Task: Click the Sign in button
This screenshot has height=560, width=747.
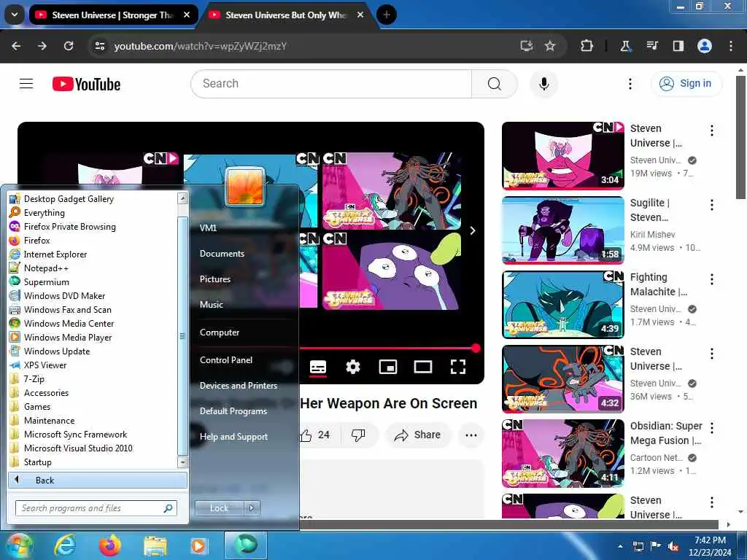Action: [x=686, y=83]
